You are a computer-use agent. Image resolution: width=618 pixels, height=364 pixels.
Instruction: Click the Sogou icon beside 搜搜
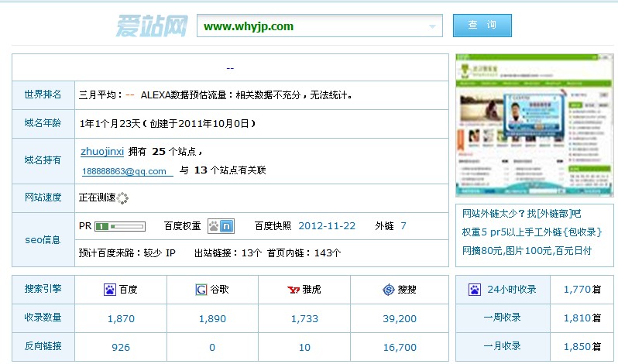(389, 290)
